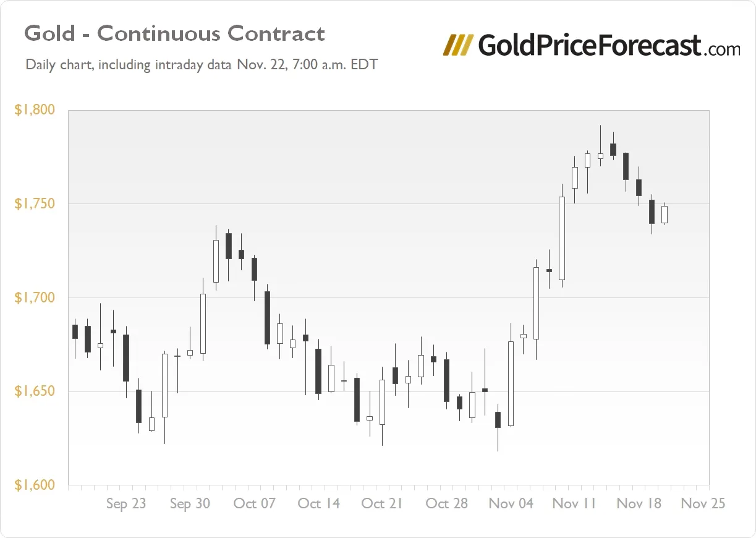Click the leftmost candlestick on the chart
The height and width of the screenshot is (538, 756).
point(75,331)
